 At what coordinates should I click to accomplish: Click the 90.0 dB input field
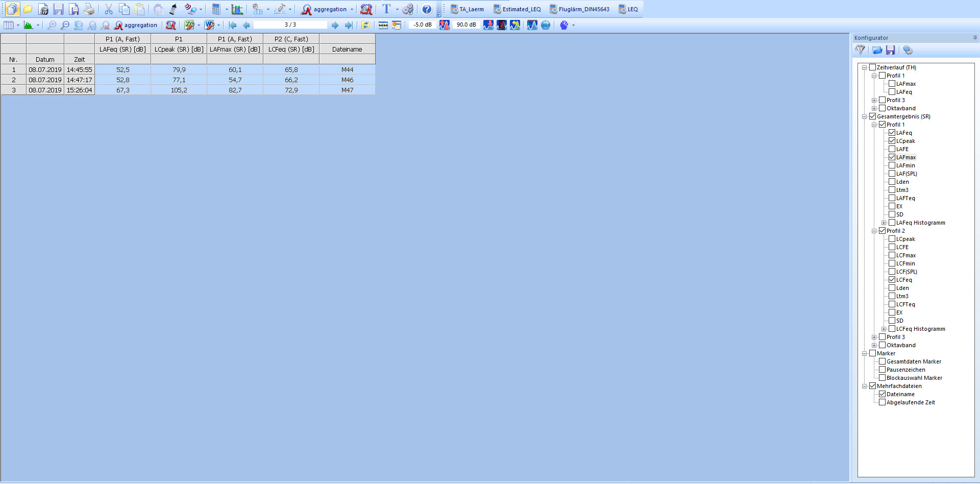(x=466, y=25)
